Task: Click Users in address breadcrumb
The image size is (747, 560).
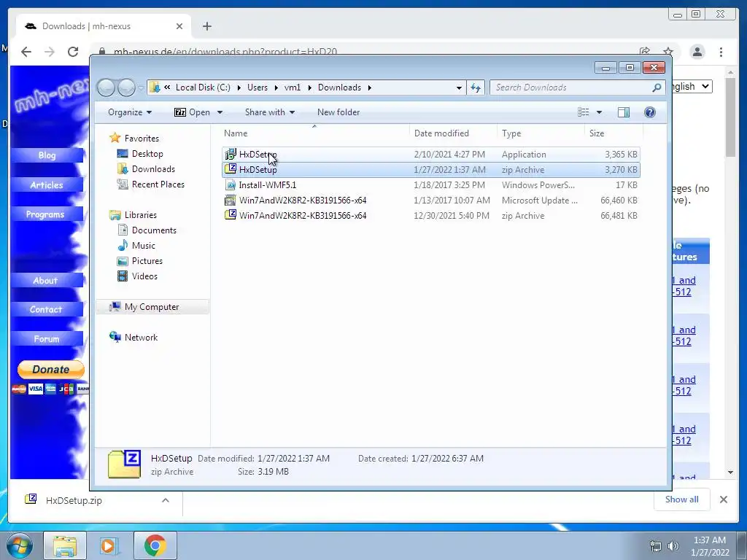Action: [258, 87]
